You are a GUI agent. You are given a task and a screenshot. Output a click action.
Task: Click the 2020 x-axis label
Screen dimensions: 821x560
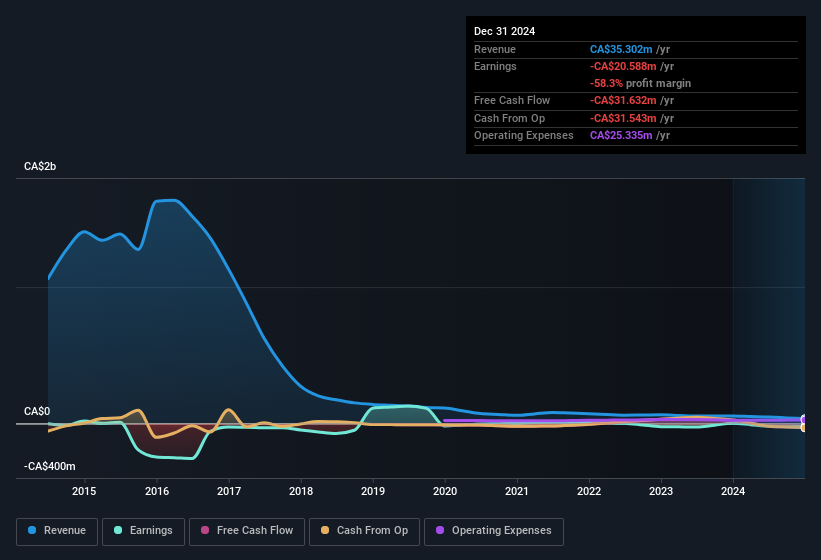tap(445, 491)
